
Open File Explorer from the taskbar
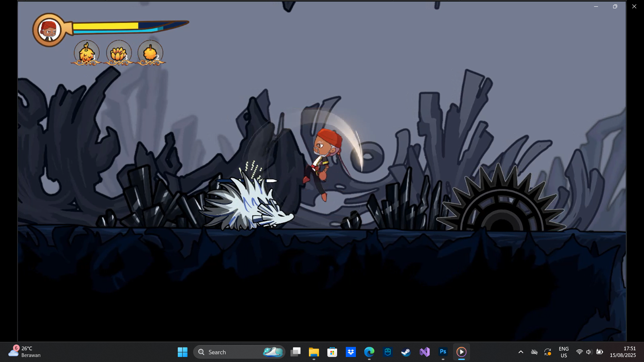[314, 352]
